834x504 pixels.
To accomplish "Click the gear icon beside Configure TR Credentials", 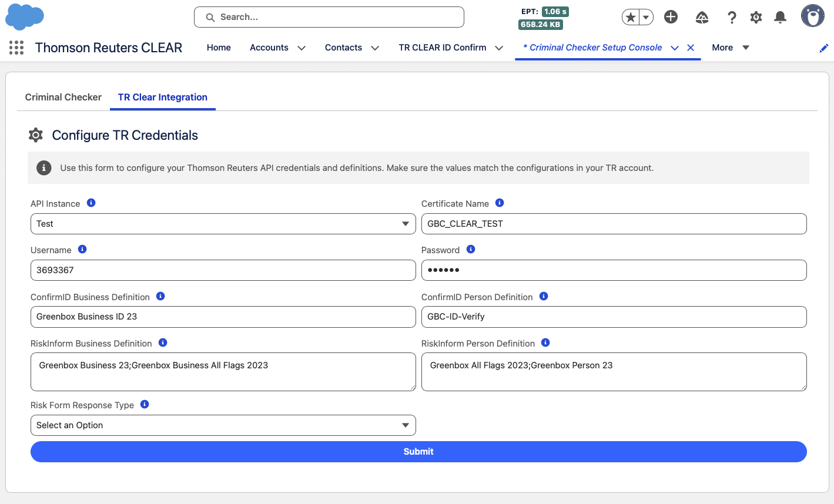I will (36, 135).
